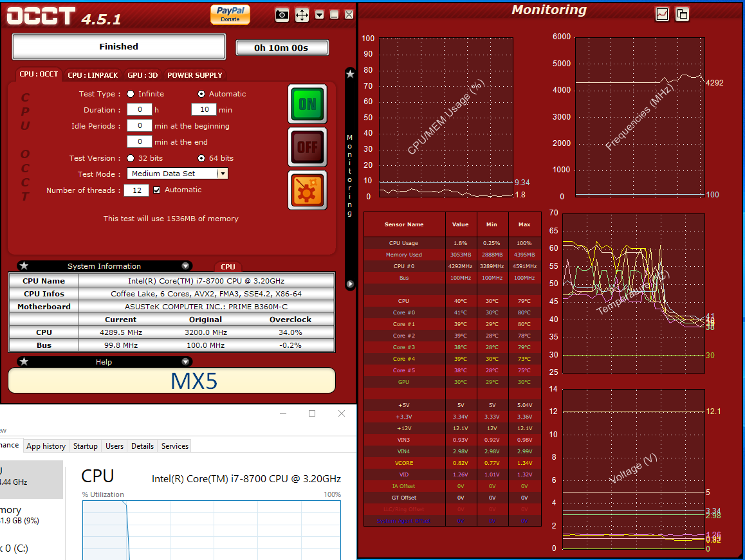
Task: Switch to the GPU:3D tab
Action: (x=143, y=75)
